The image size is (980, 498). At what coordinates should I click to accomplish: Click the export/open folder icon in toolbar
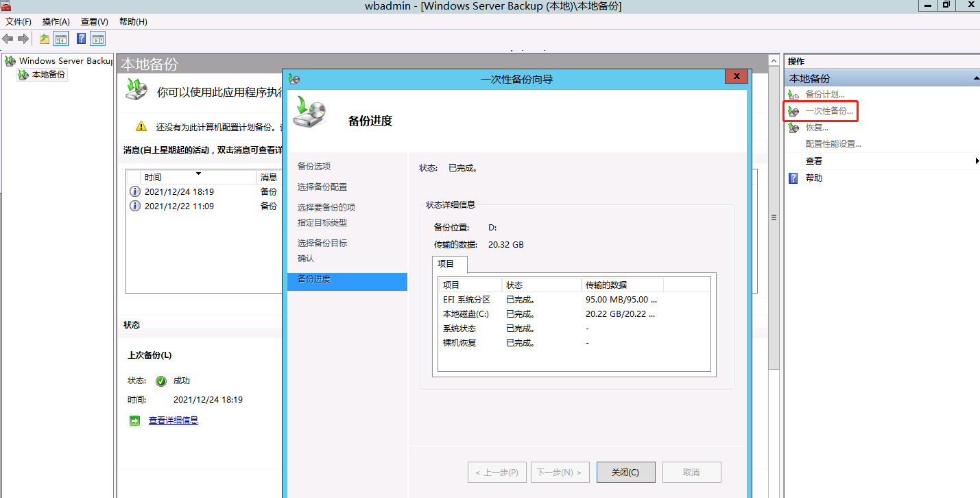[x=45, y=38]
